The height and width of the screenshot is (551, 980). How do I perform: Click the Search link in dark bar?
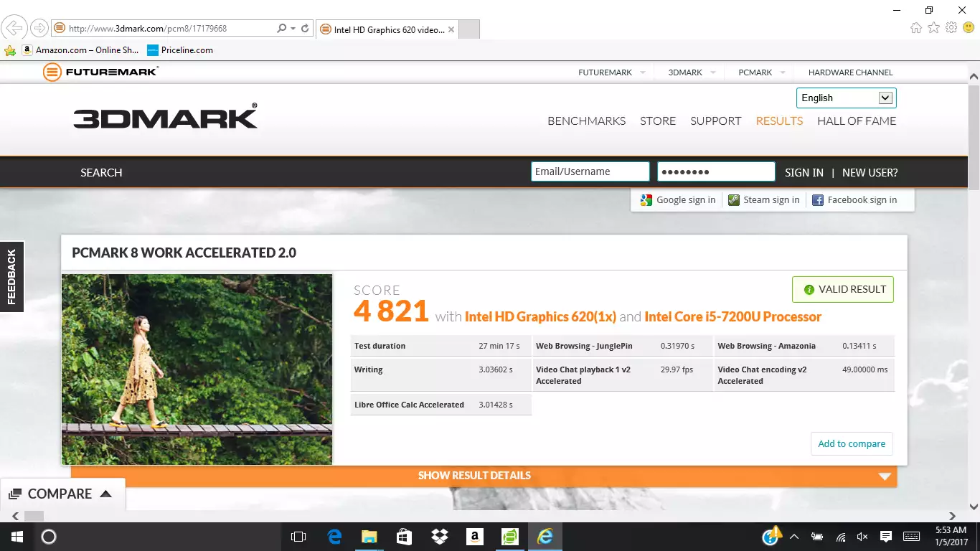101,173
